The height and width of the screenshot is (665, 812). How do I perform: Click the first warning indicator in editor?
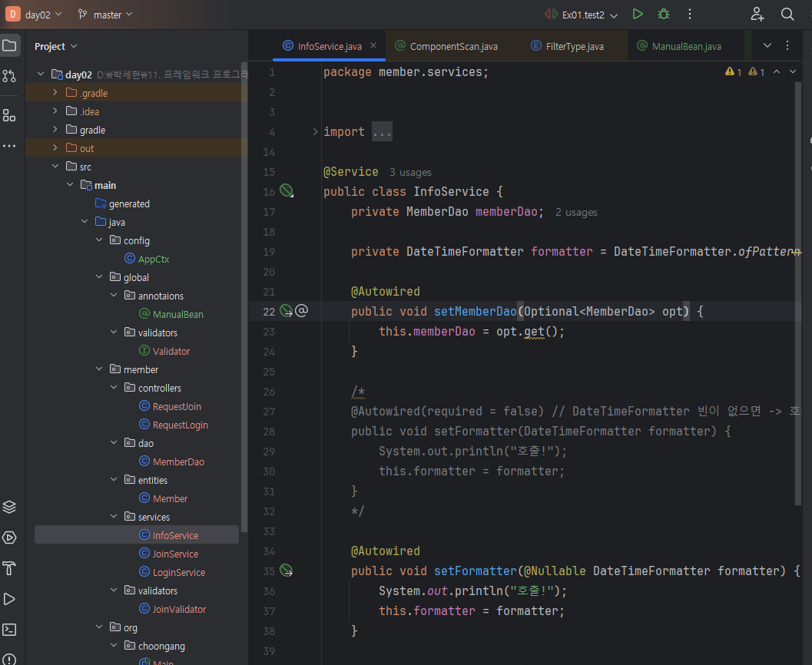[x=734, y=72]
